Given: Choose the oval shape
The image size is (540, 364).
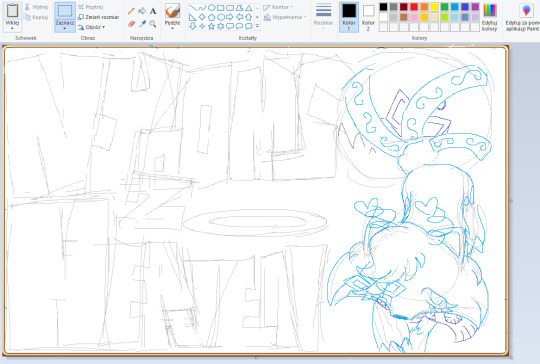Looking at the screenshot, I should tap(211, 8).
